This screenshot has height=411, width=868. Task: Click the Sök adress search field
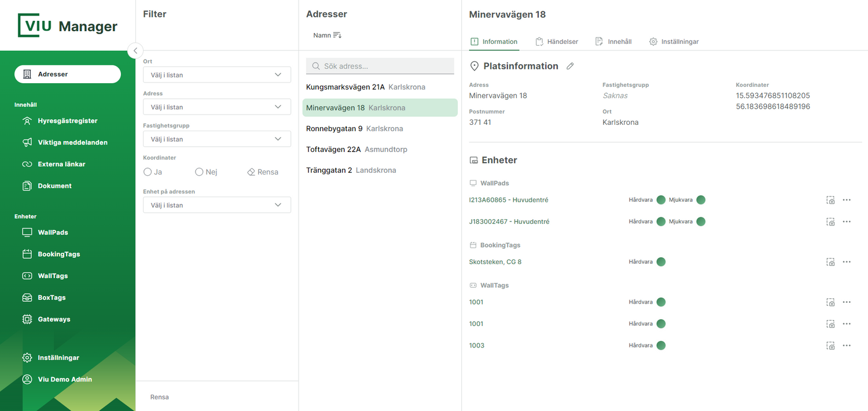380,66
